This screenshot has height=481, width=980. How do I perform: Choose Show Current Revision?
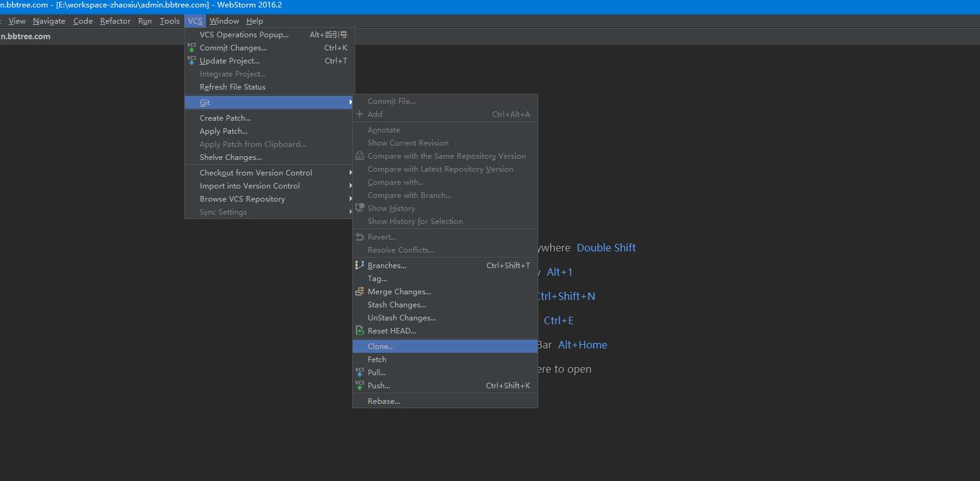(445, 142)
